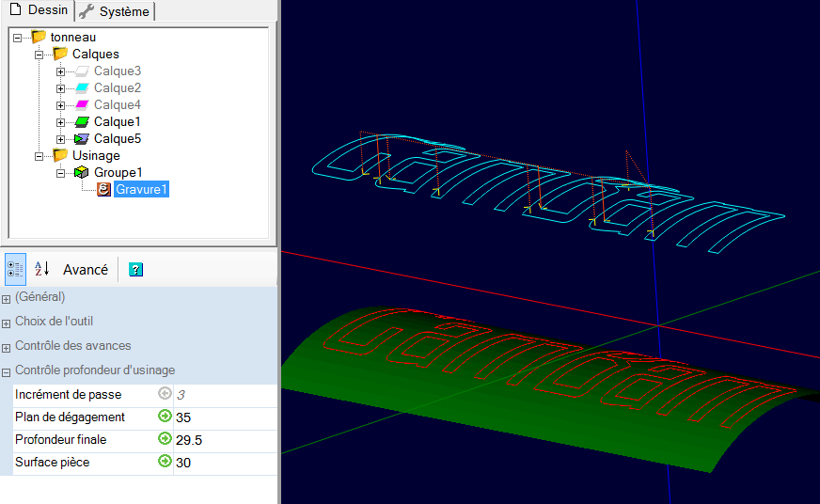Select the Calque3 layer label
The image size is (820, 504).
point(118,71)
